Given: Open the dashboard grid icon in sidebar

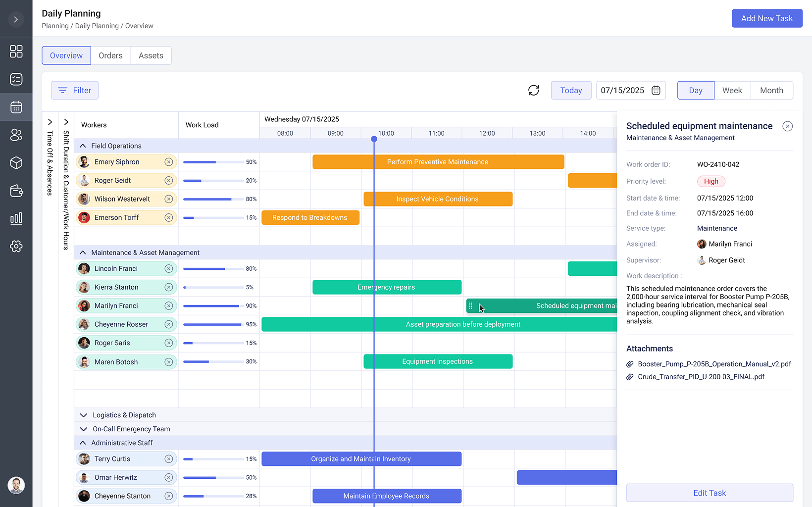Looking at the screenshot, I should coord(16,51).
